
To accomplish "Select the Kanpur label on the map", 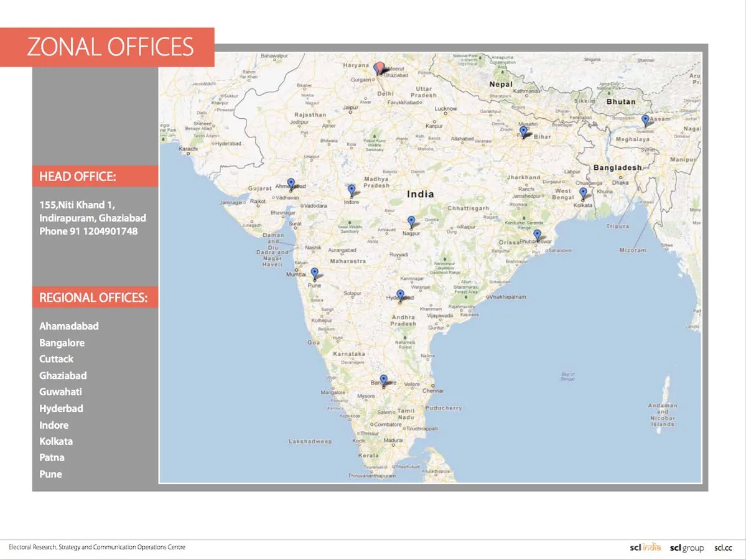I will (x=434, y=126).
